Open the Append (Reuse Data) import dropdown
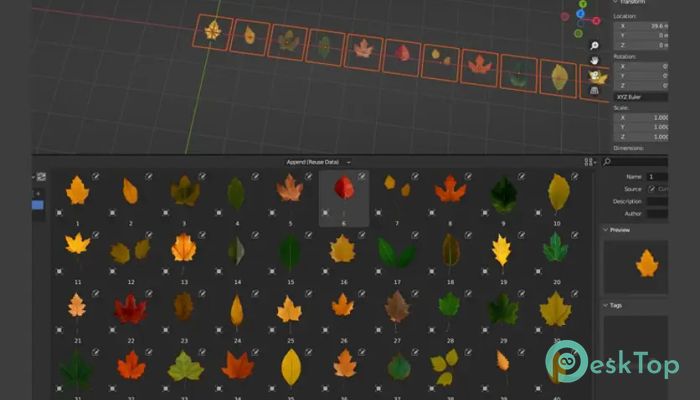700x400 pixels. 318,162
